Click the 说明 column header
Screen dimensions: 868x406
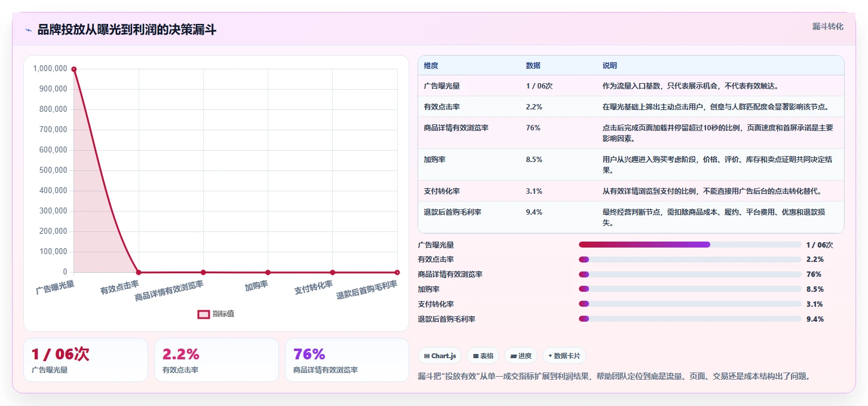point(609,66)
